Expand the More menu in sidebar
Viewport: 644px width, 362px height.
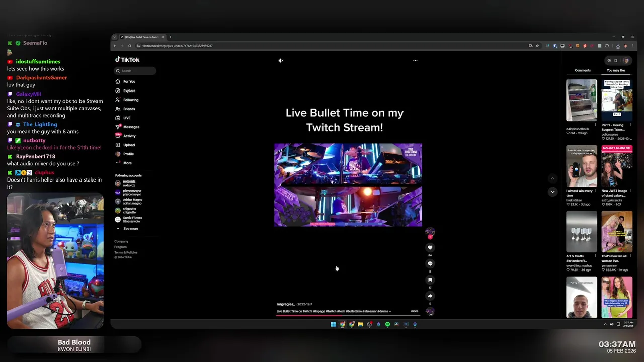pos(124,163)
